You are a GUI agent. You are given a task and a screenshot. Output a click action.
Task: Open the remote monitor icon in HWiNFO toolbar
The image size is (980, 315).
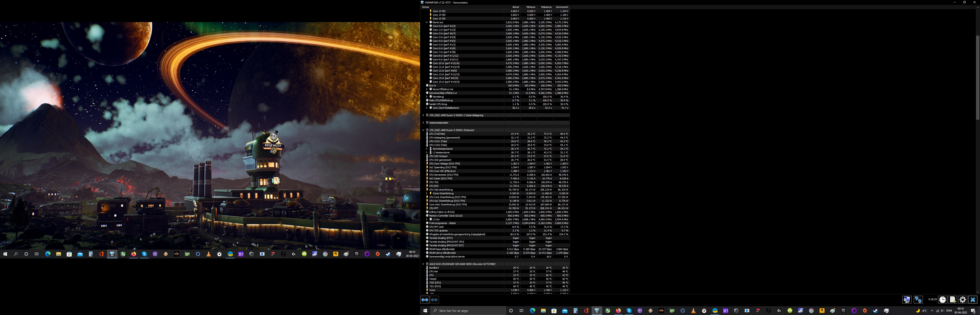[906, 300]
